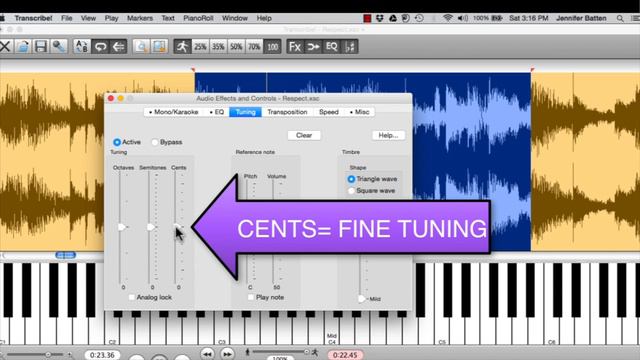This screenshot has width=640, height=360.
Task: Set playback speed to 35%
Action: [218, 47]
